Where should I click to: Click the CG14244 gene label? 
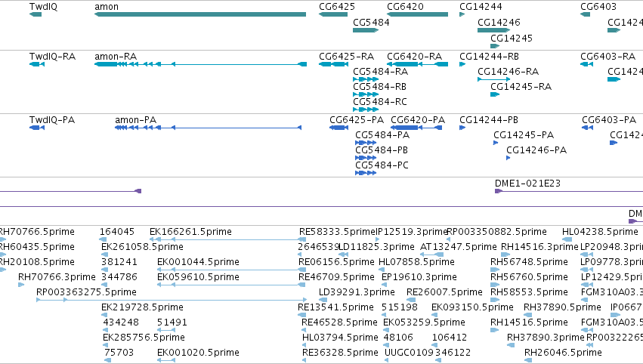coord(481,7)
